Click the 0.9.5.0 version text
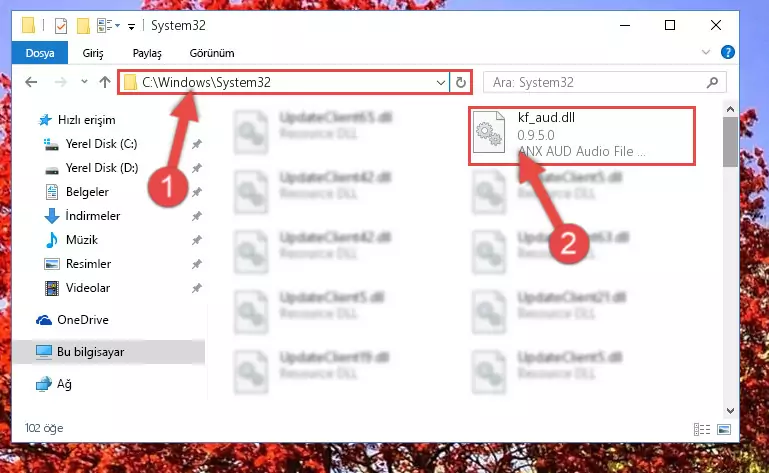769x473 pixels. (536, 135)
